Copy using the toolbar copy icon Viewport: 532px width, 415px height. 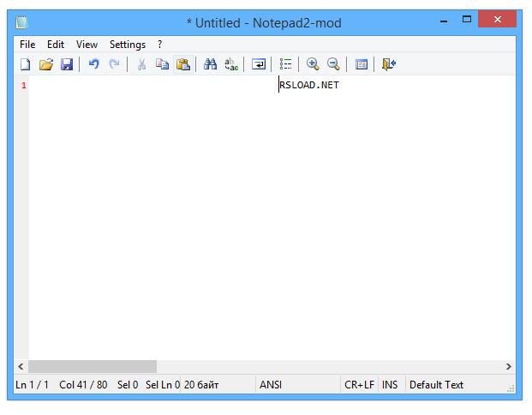tap(163, 64)
